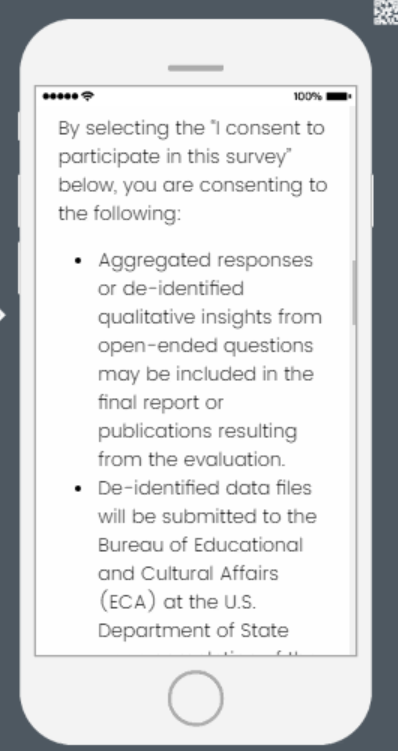Open the QR code icon in top corner
Image resolution: width=398 pixels, height=751 pixels.
(386, 12)
